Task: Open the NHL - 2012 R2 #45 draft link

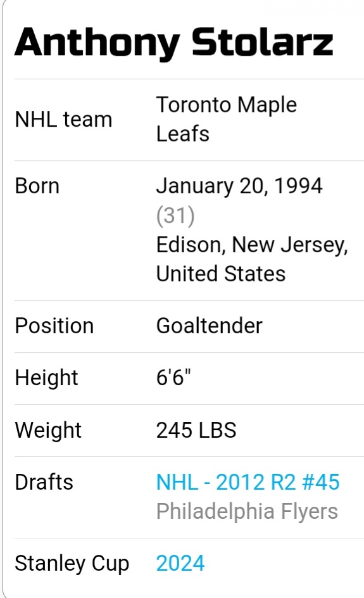Action: (248, 482)
